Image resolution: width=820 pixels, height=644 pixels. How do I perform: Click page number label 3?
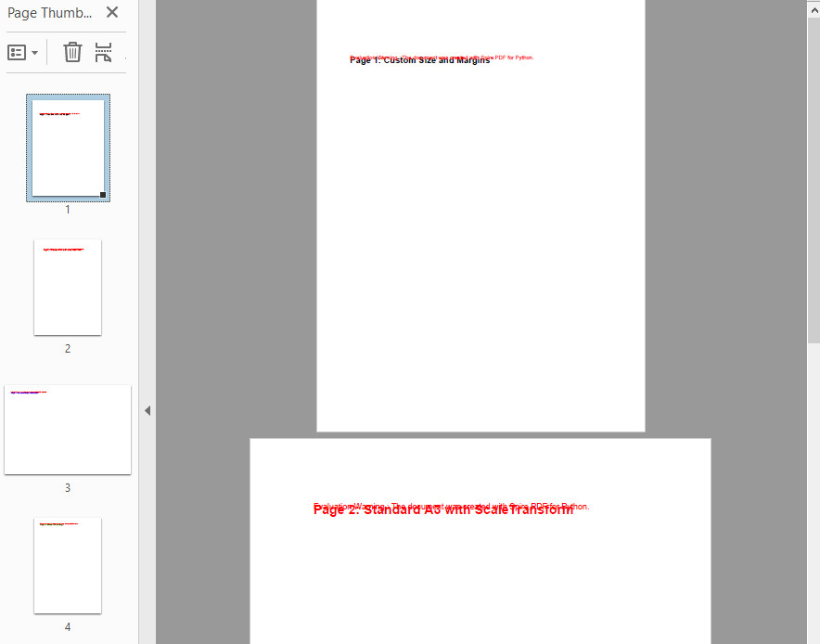68,487
